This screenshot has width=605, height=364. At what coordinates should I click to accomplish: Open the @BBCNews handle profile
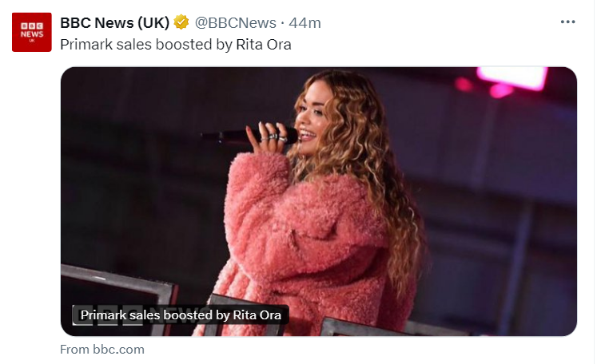pyautogui.click(x=235, y=23)
